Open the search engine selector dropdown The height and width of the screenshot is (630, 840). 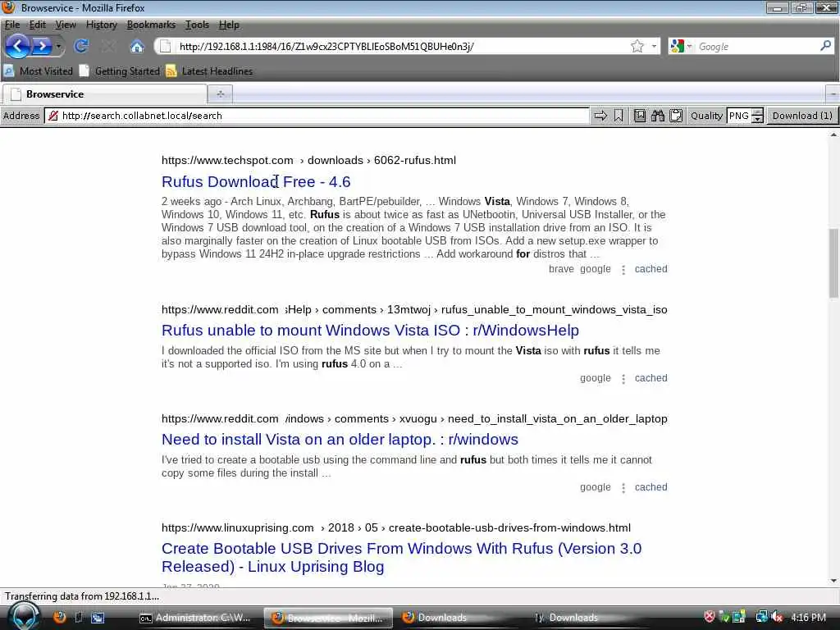click(x=689, y=47)
